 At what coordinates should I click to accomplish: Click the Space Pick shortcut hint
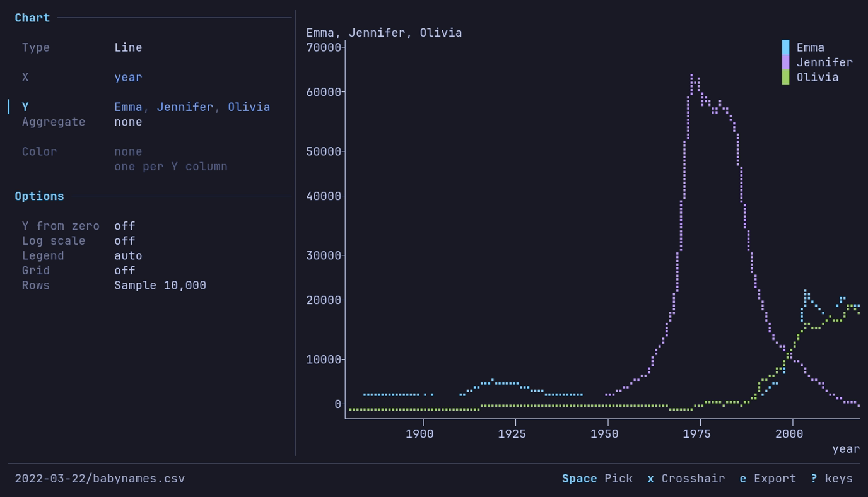coord(597,479)
